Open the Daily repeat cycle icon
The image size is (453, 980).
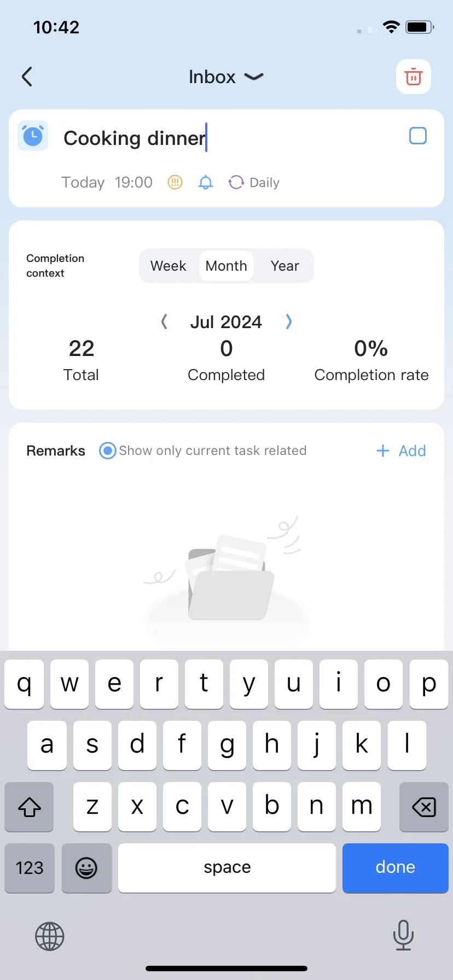point(236,182)
